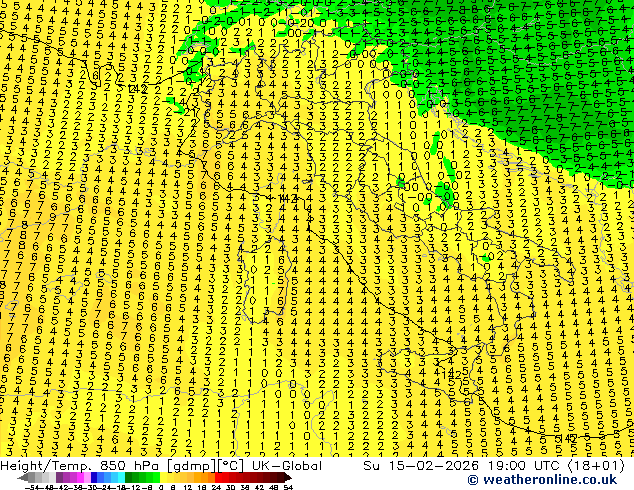Viewport: 634px width, 490px height.
Task: Click the right dark arrow of color scale
Action: pyautogui.click(x=288, y=477)
